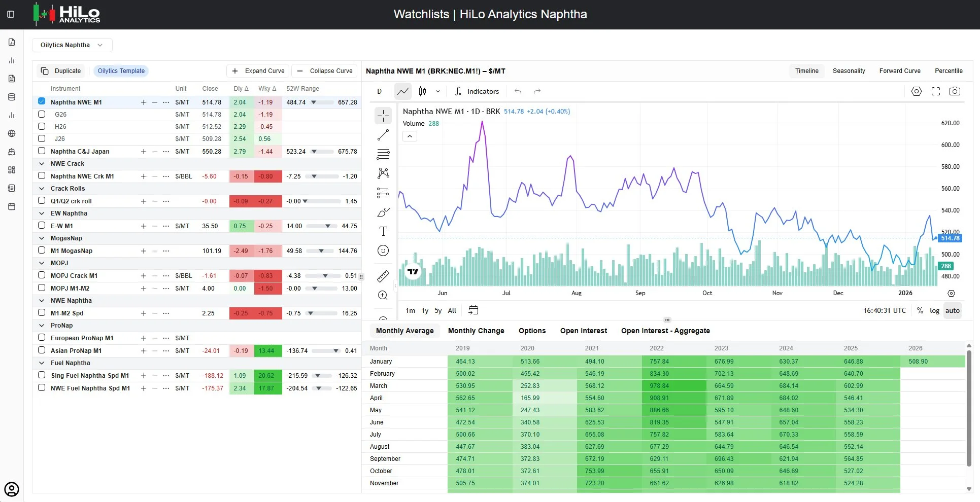Collapse the NWE Crack group

(42, 164)
